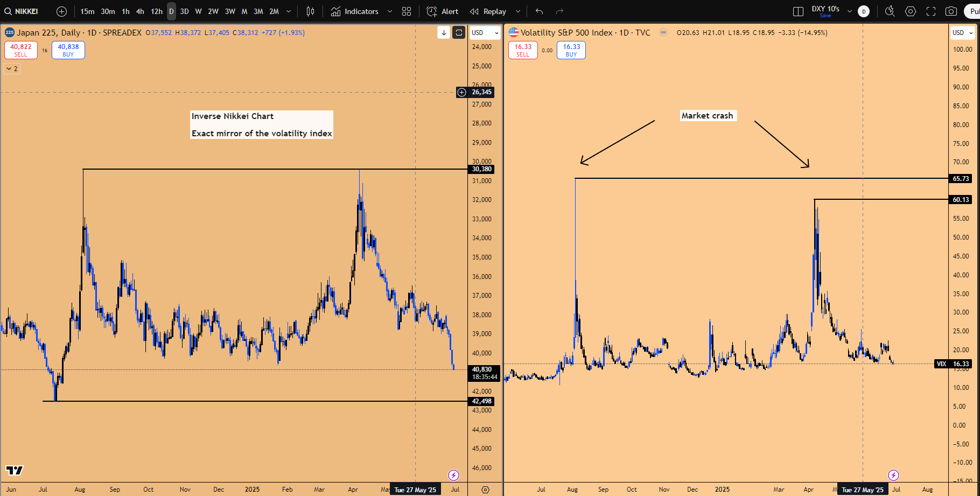Expand the timeframe list dropdown chevron

coord(289,11)
